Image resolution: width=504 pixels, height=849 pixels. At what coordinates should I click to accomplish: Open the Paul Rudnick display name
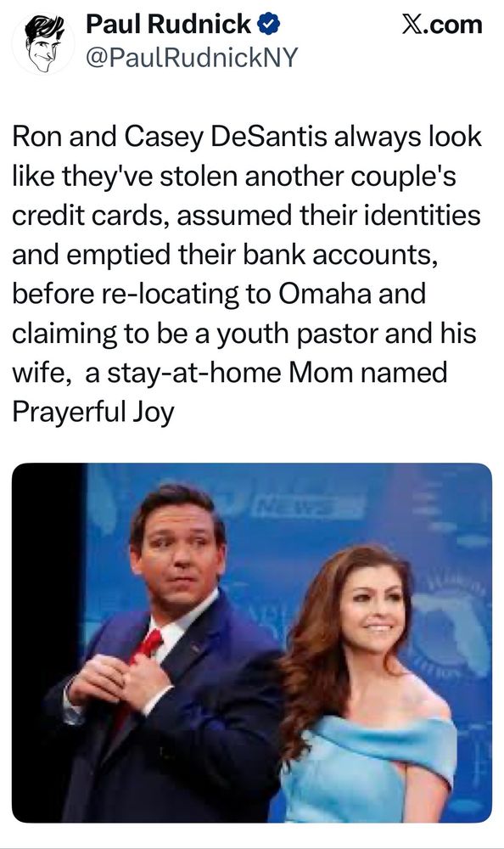[x=168, y=25]
